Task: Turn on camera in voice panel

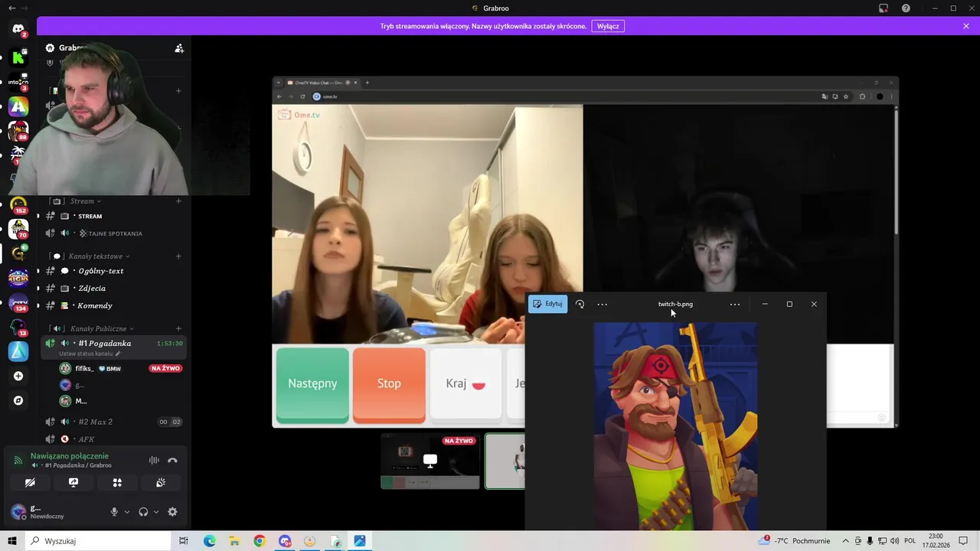Action: [x=30, y=483]
